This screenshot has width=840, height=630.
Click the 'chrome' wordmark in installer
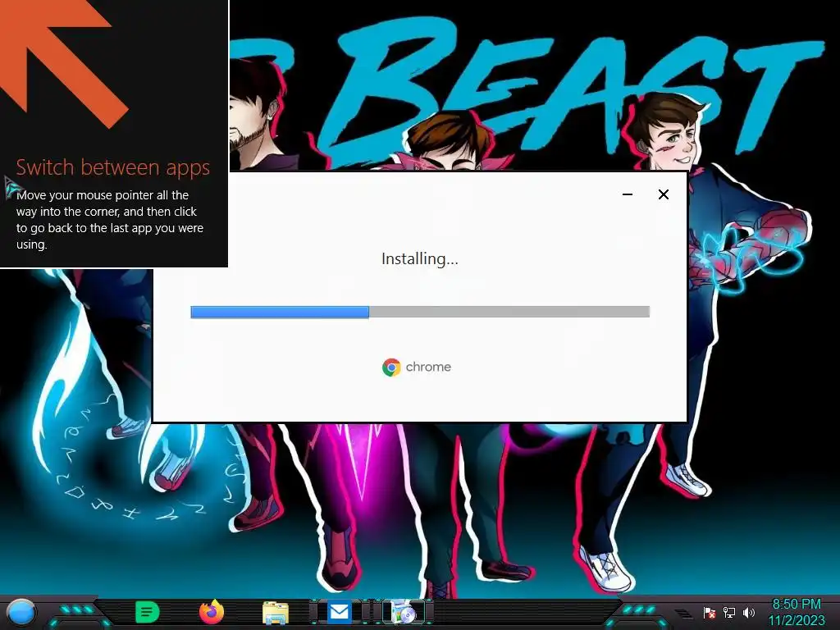pos(428,367)
